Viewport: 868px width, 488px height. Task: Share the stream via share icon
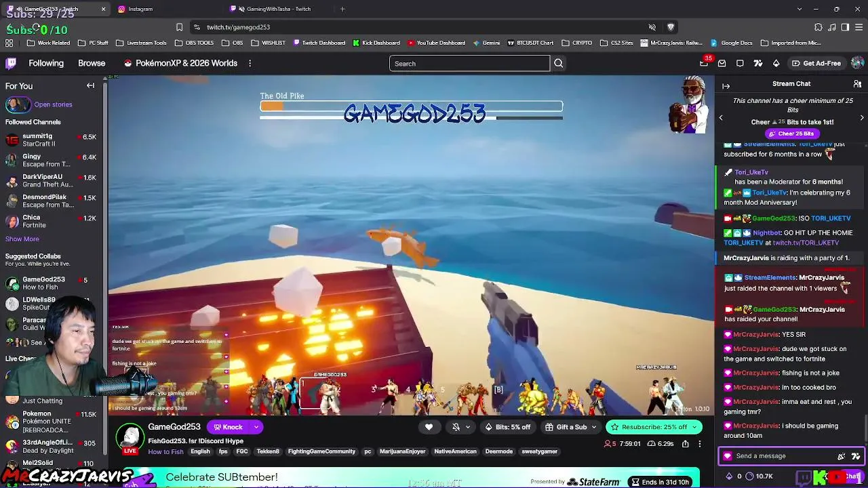click(685, 444)
